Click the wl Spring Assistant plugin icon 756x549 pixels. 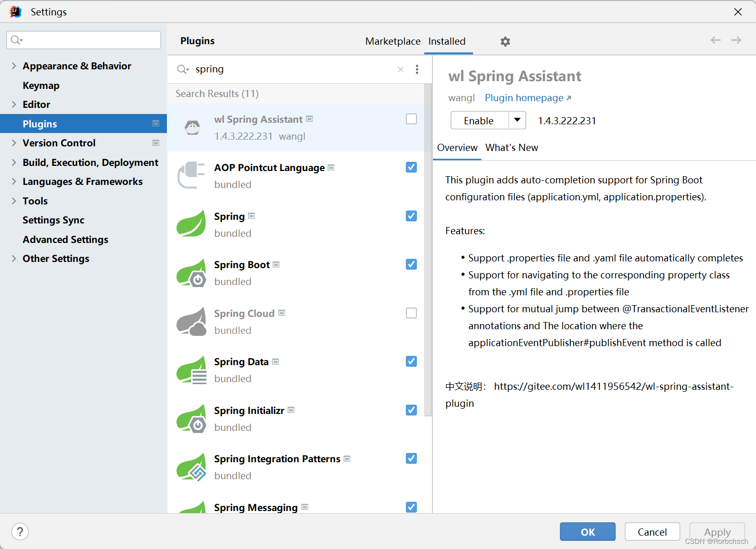coord(192,127)
